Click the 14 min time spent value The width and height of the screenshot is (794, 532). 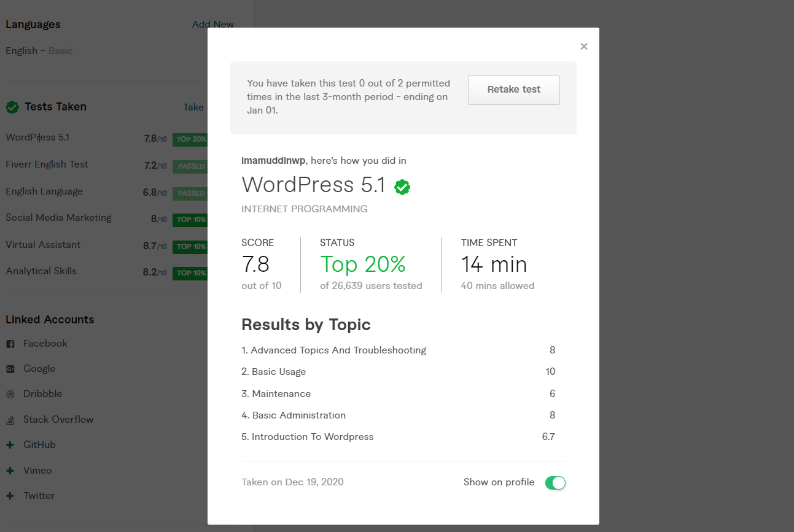[494, 264]
